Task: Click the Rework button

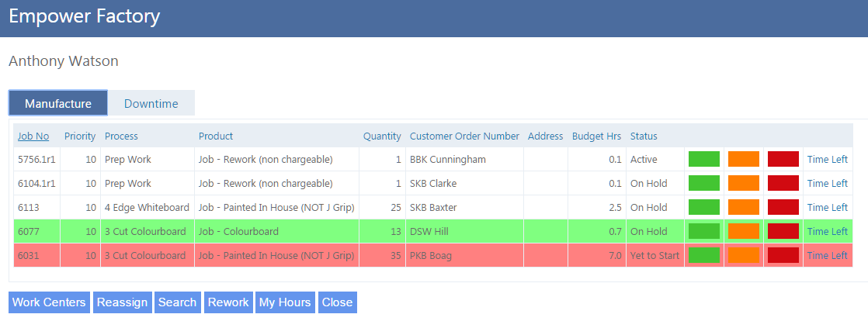Action: 228,302
